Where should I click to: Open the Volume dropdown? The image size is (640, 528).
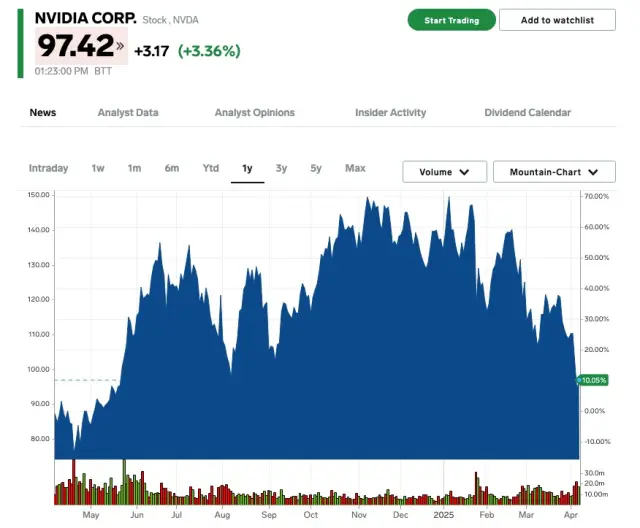[444, 172]
